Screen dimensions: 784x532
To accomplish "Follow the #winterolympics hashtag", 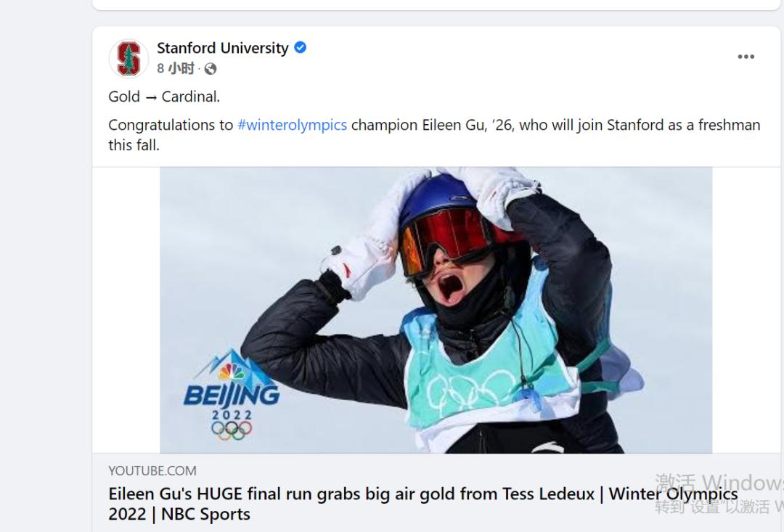I will [x=292, y=125].
